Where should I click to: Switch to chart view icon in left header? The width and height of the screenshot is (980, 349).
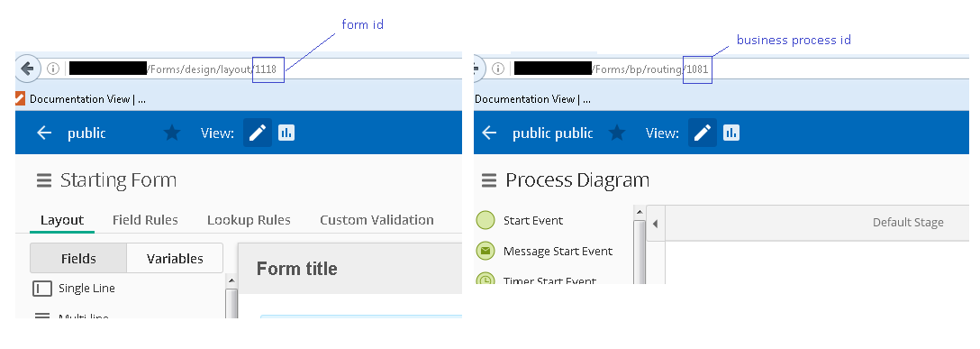[x=286, y=133]
